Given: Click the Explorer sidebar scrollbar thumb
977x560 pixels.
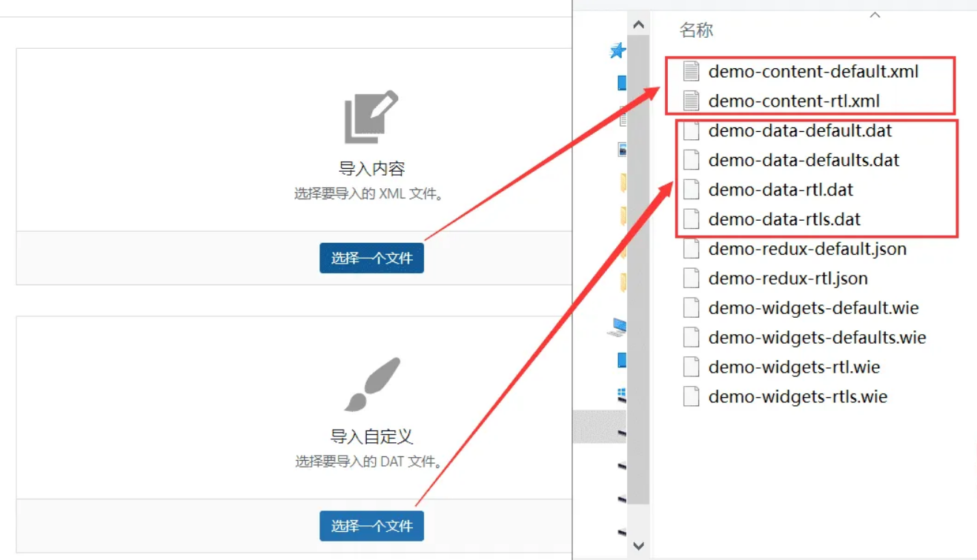Looking at the screenshot, I should coord(638,270).
